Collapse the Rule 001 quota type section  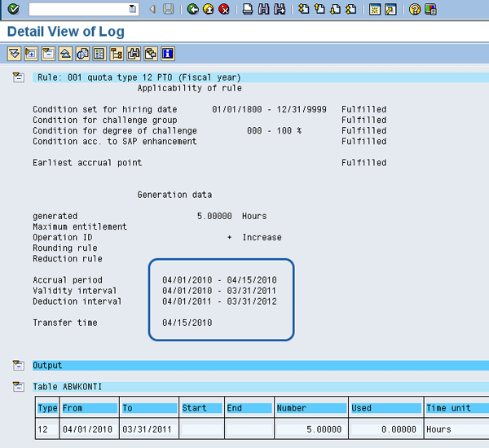click(x=18, y=77)
